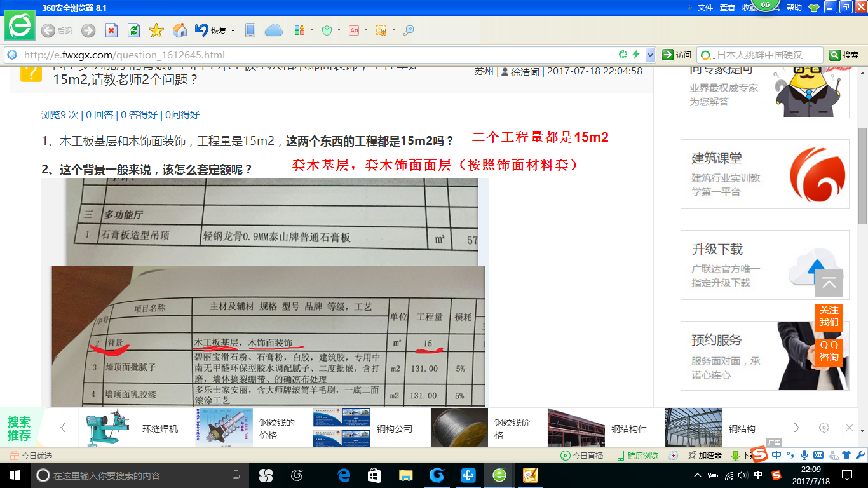Expand the screenshot tool dropdown arrow
Viewport: 868px width, 488px height.
pos(393,30)
